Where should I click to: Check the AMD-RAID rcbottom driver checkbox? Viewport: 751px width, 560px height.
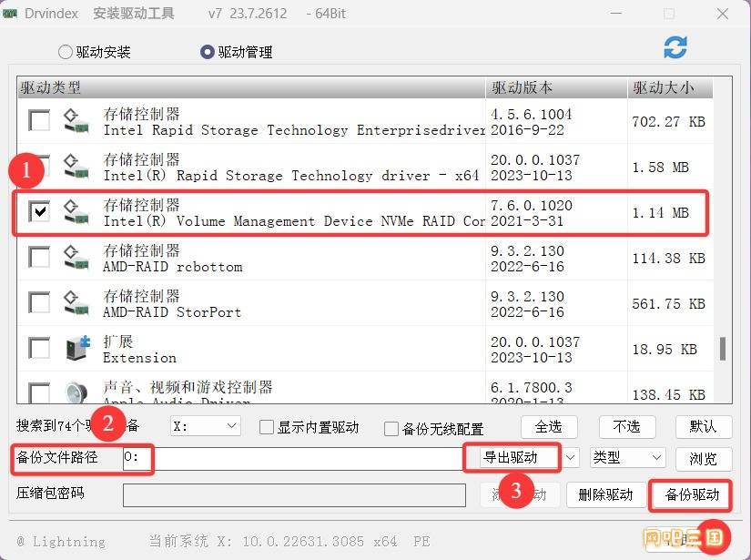point(39,258)
